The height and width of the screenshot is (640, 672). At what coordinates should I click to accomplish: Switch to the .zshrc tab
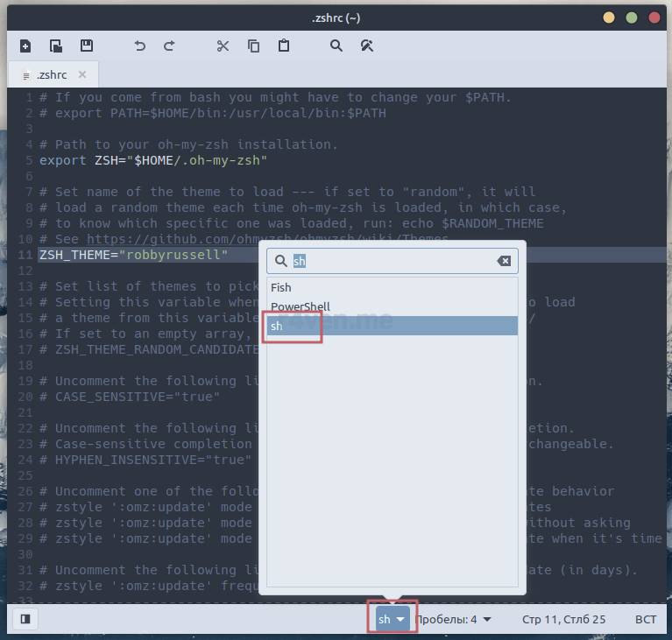pos(51,75)
